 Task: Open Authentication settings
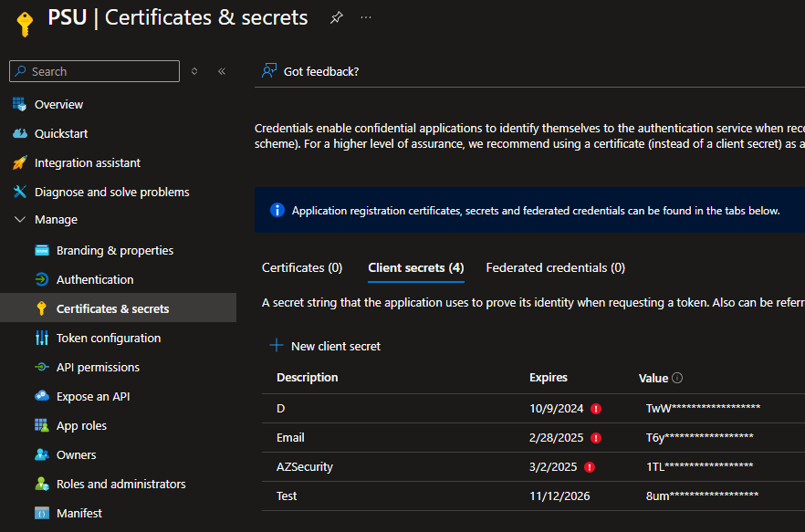(x=95, y=280)
